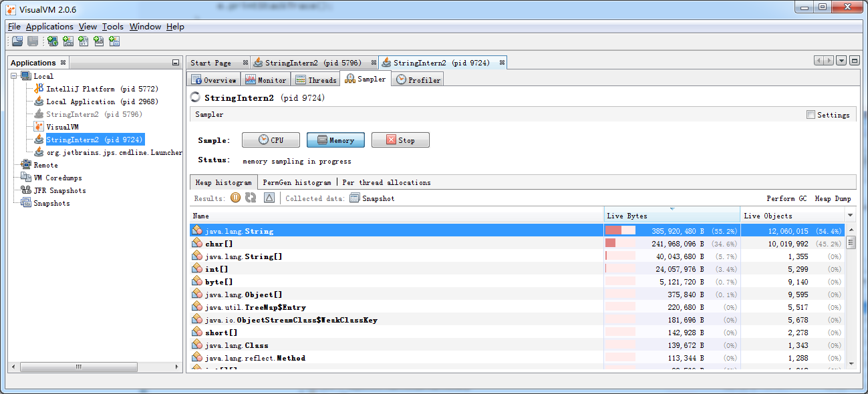The image size is (868, 394).
Task: Open the Tools menu
Action: (113, 27)
